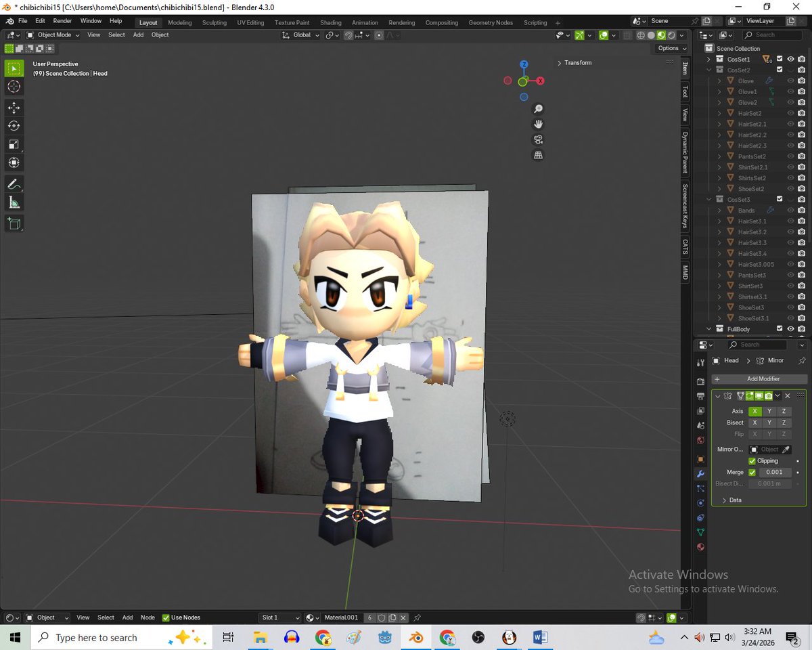
Task: Open the Modifiers wrench tab
Action: (x=701, y=474)
